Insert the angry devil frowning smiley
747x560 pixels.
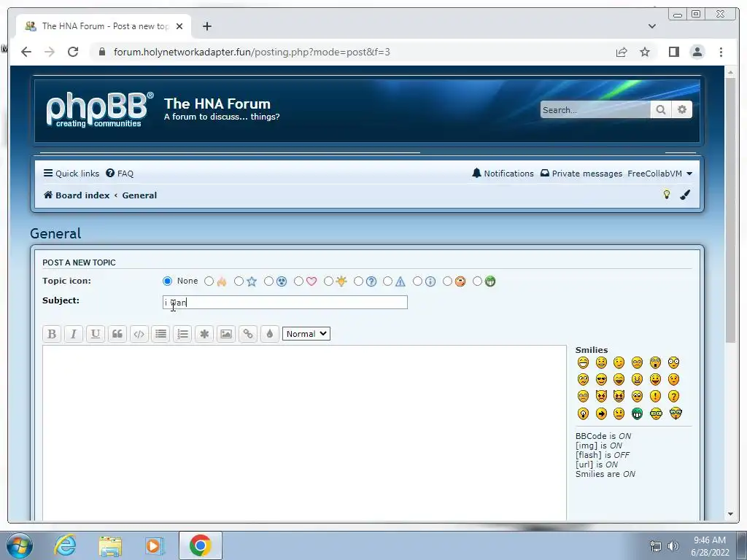[601, 396]
